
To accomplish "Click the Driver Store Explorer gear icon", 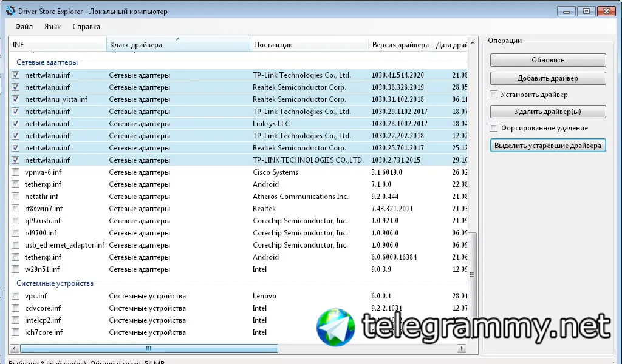I will pos(10,11).
